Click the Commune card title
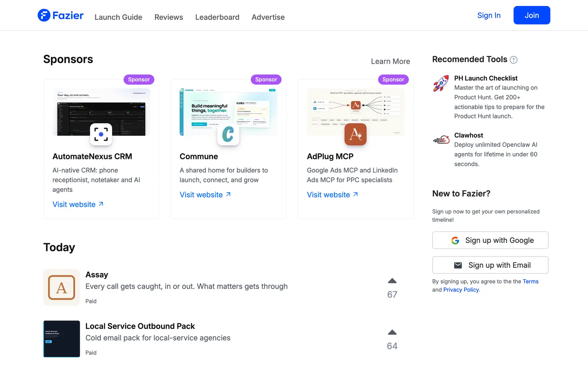588x368 pixels. [199, 156]
